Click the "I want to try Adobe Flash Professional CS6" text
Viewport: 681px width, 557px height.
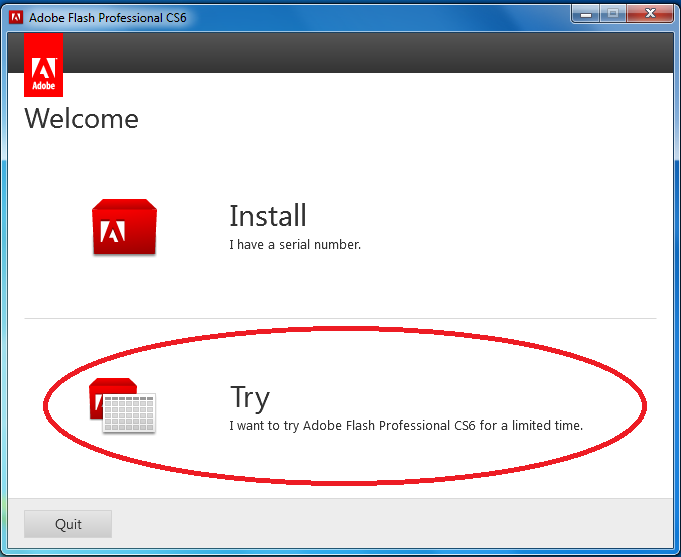353,425
